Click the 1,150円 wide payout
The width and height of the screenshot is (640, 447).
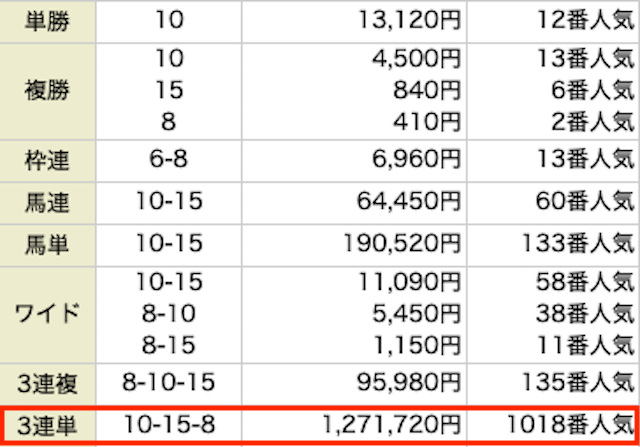click(417, 345)
